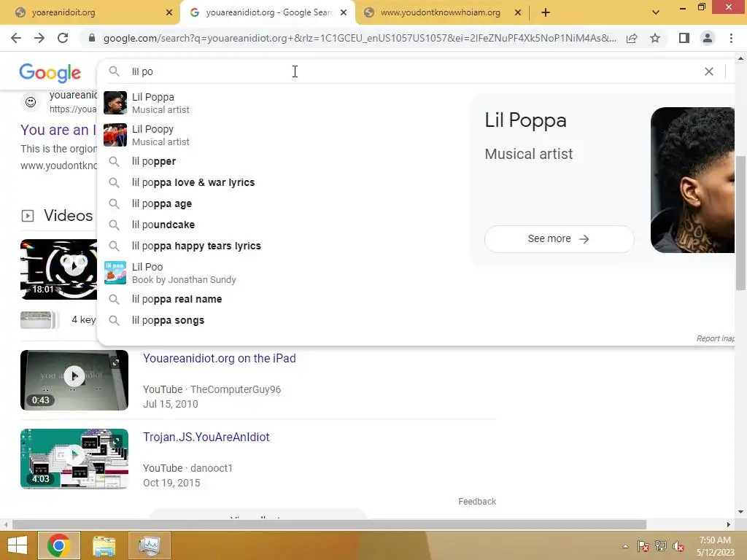Viewport: 747px width, 560px height.
Task: Report inappropriate predictions link
Action: click(x=715, y=338)
